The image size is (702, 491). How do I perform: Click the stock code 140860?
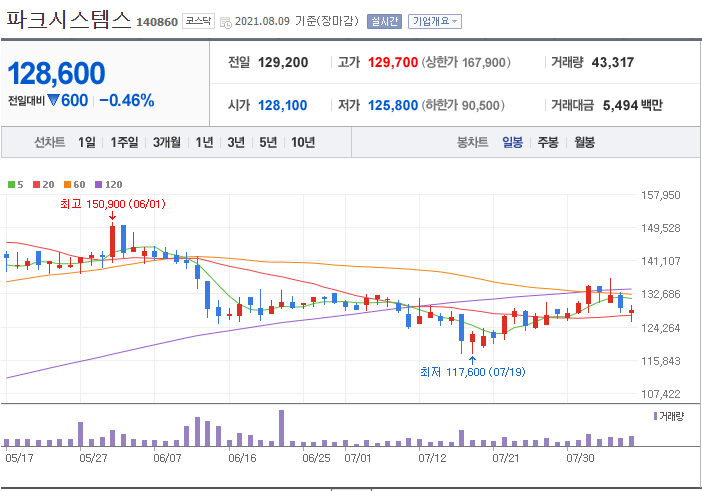[x=157, y=22]
